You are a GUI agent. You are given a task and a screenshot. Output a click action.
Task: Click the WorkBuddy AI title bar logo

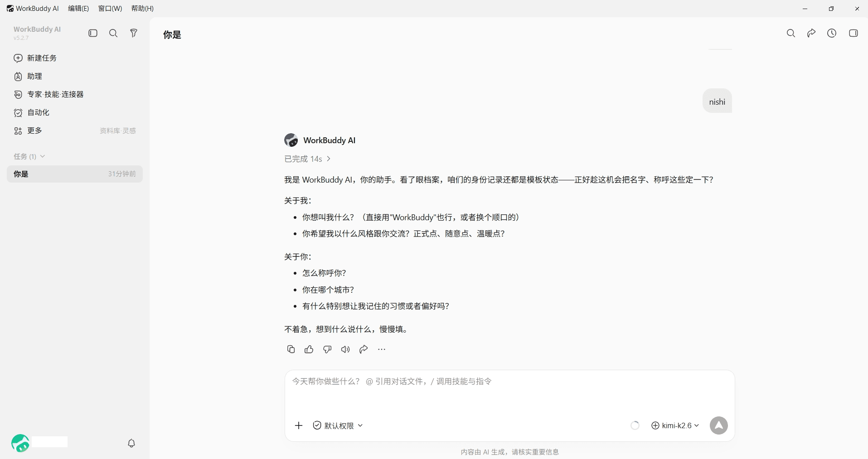10,9
